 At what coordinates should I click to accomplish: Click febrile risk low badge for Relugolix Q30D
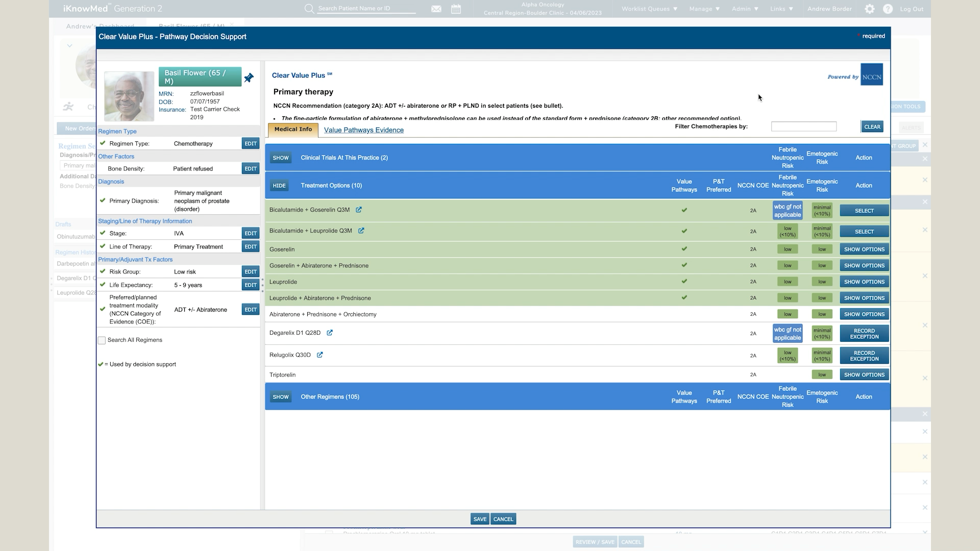(x=788, y=356)
